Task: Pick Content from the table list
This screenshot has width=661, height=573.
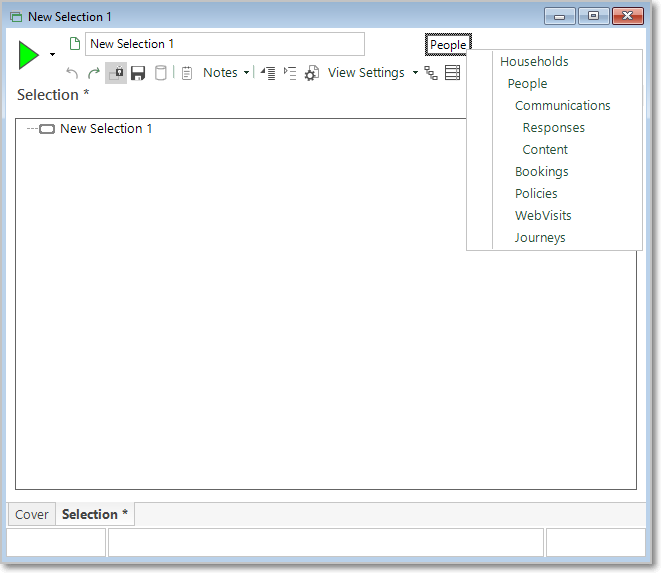Action: click(x=545, y=149)
